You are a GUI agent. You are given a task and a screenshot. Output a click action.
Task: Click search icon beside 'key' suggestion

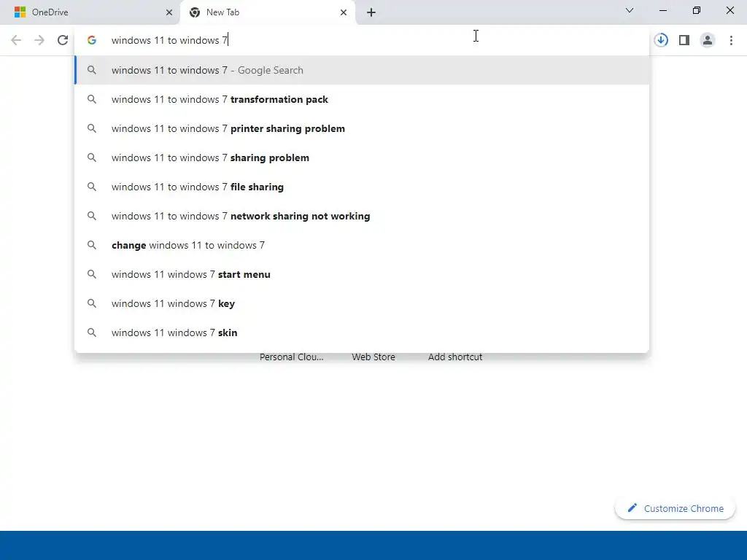(x=92, y=303)
